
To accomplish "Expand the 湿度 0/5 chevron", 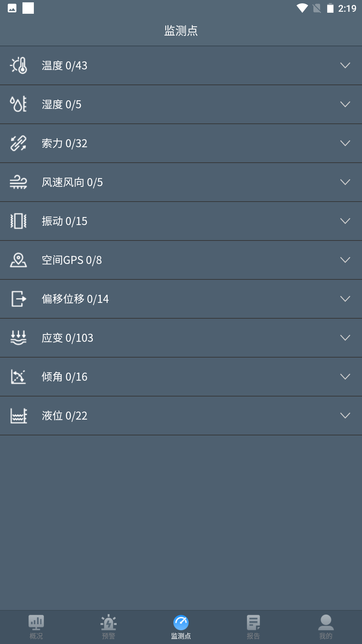I will [345, 104].
